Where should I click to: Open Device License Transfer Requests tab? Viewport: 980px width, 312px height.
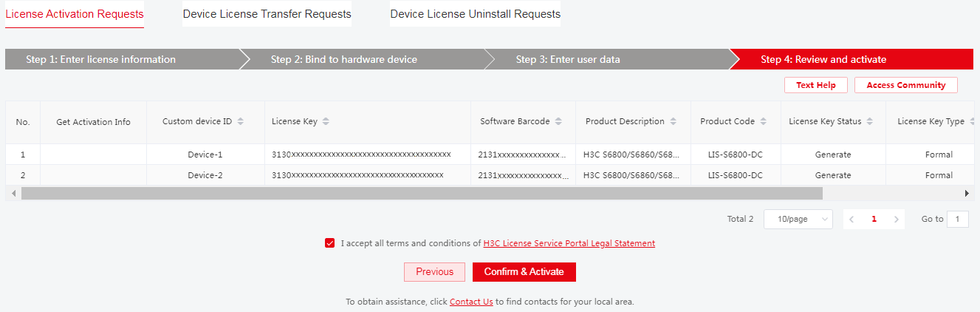coord(267,14)
